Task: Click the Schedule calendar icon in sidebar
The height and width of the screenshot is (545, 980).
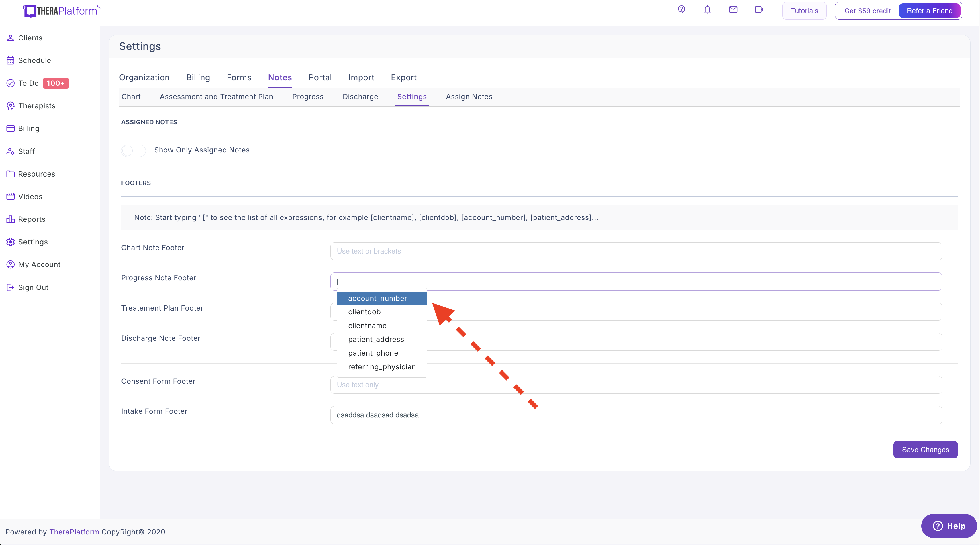Action: pos(11,60)
